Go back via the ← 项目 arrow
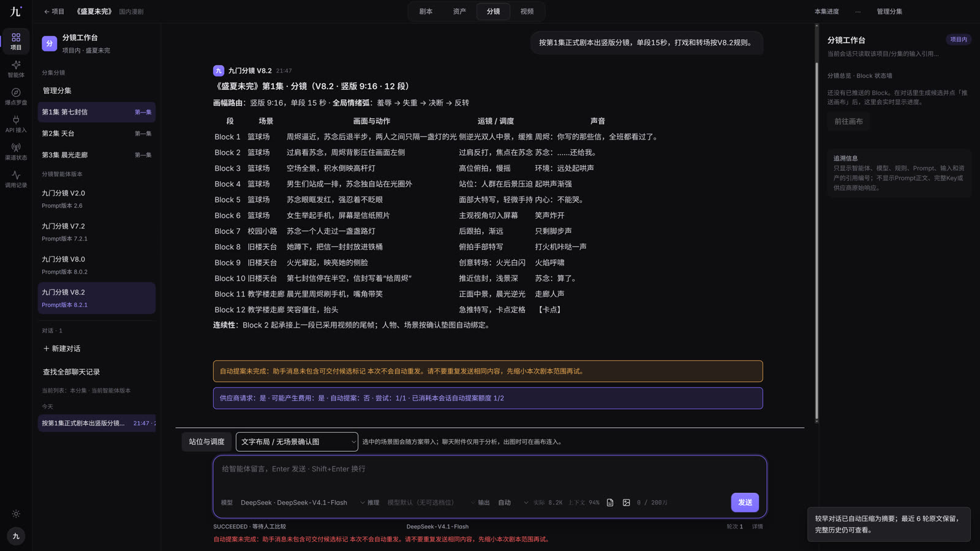980x551 pixels. point(54,12)
